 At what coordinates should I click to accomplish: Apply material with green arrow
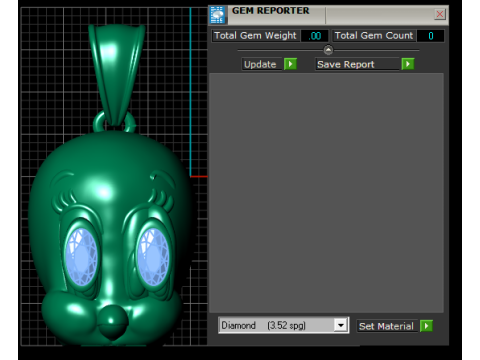pos(426,326)
